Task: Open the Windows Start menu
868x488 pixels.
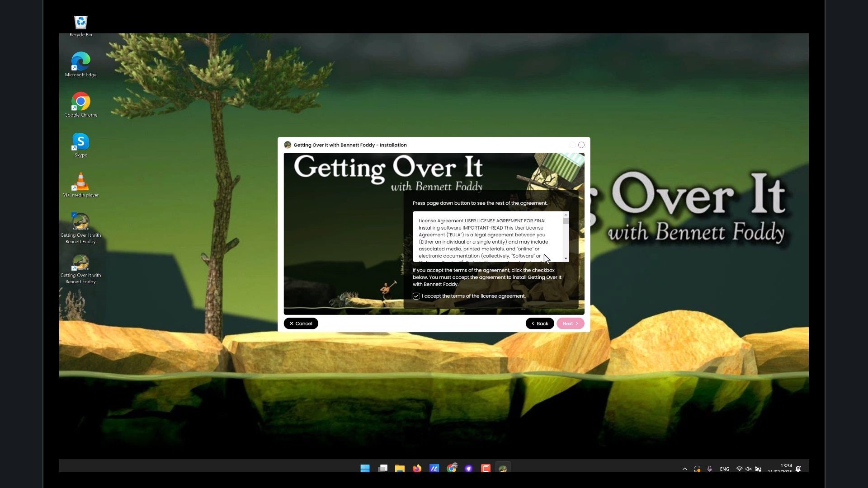Action: 365,468
